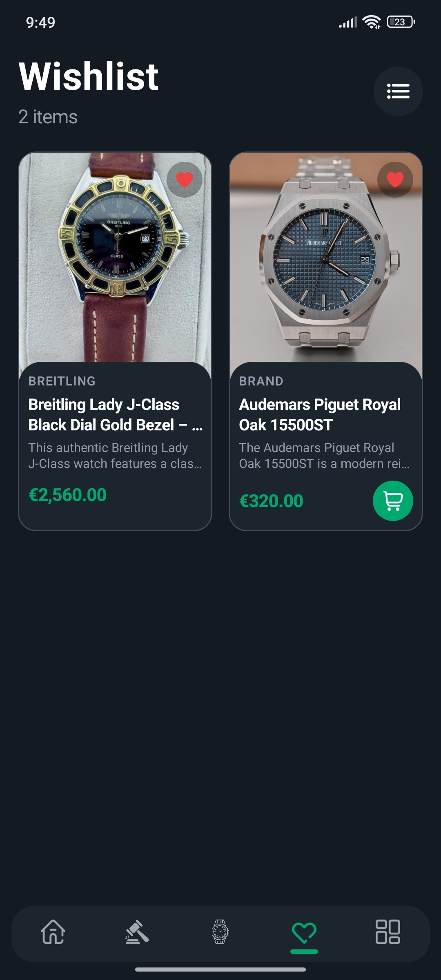Unfavorite the Breitling Lady J-Class watch
The height and width of the screenshot is (980, 441).
pyautogui.click(x=185, y=180)
